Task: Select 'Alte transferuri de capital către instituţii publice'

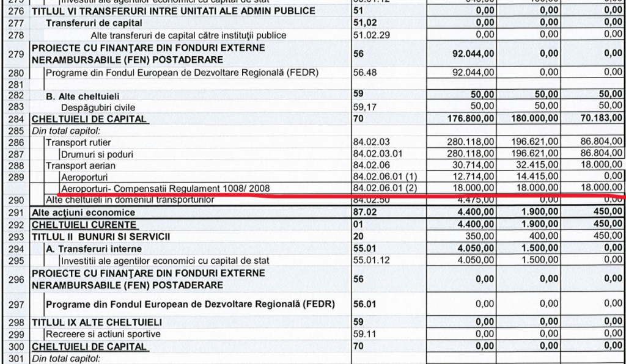Action: (188, 35)
